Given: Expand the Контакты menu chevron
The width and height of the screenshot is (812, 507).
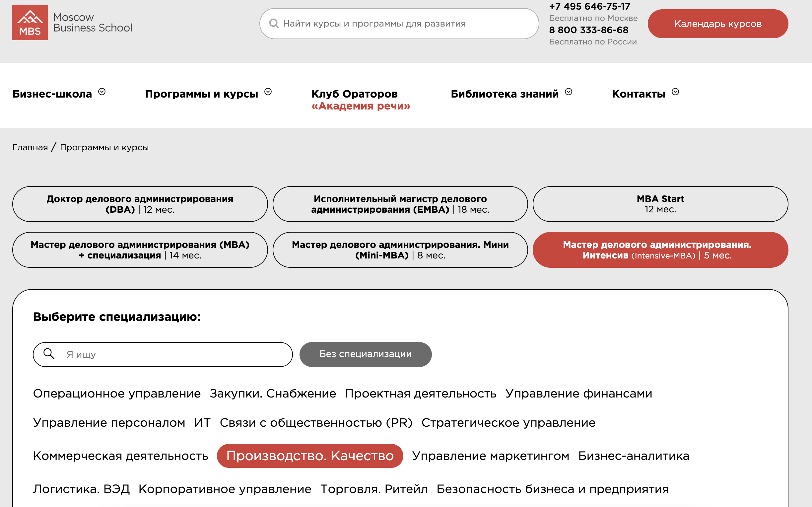Looking at the screenshot, I should [675, 92].
